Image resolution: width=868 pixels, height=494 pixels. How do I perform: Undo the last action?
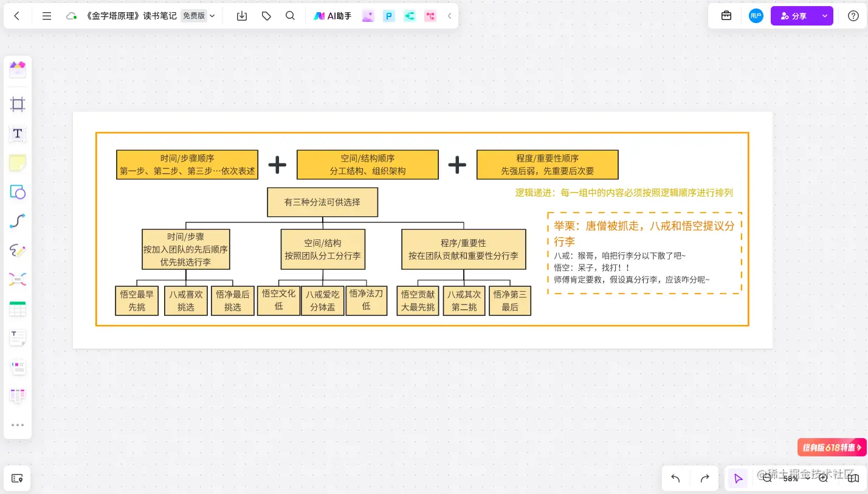[675, 479]
